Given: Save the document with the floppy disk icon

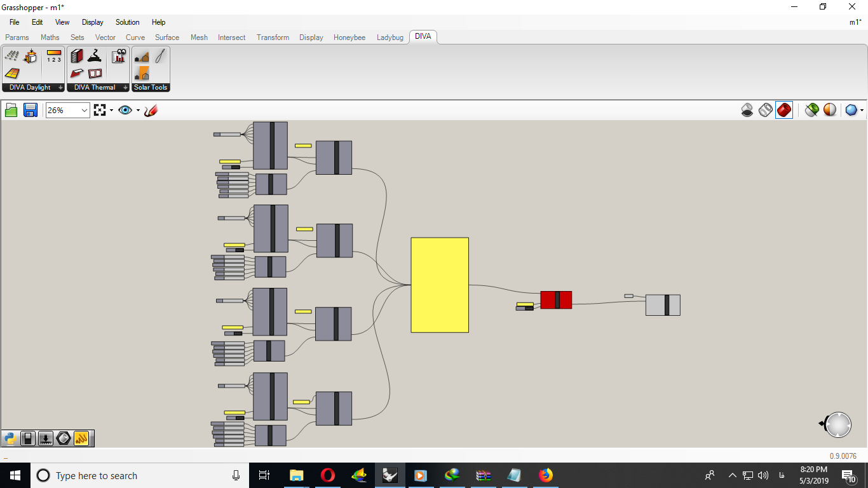Looking at the screenshot, I should (x=30, y=110).
